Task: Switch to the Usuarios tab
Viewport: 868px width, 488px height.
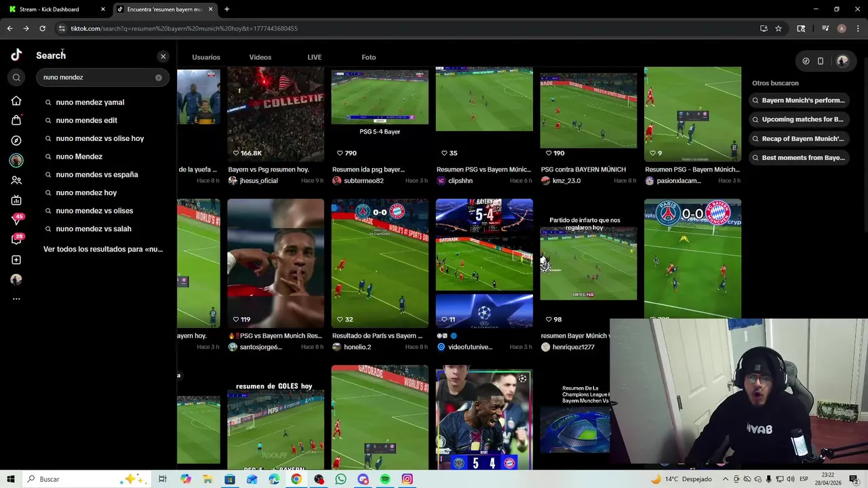Action: (206, 57)
